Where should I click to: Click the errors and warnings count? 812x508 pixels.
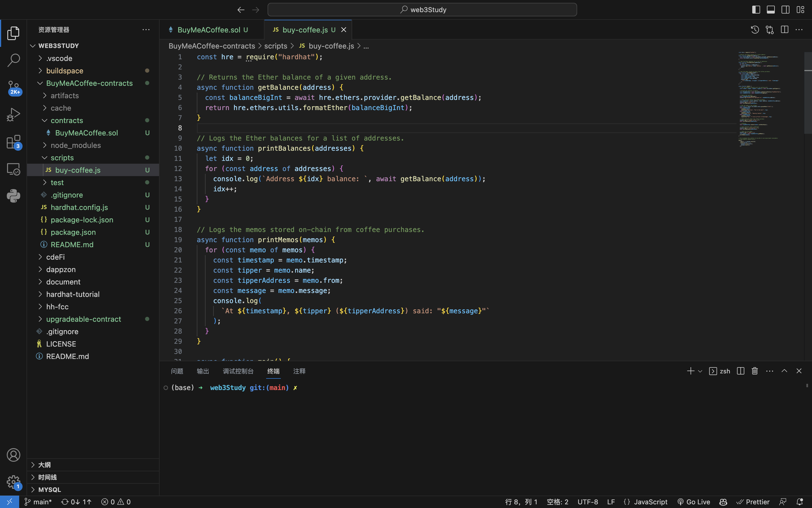116,502
